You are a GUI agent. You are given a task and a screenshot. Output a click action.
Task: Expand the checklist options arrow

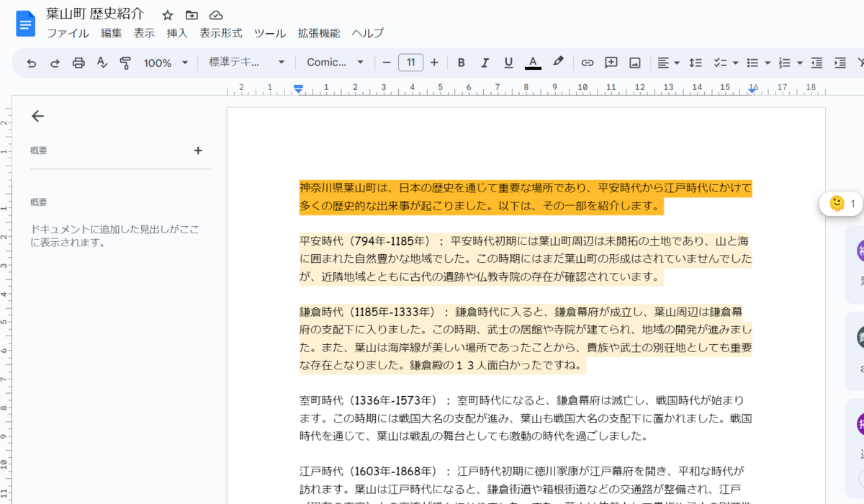click(x=735, y=63)
